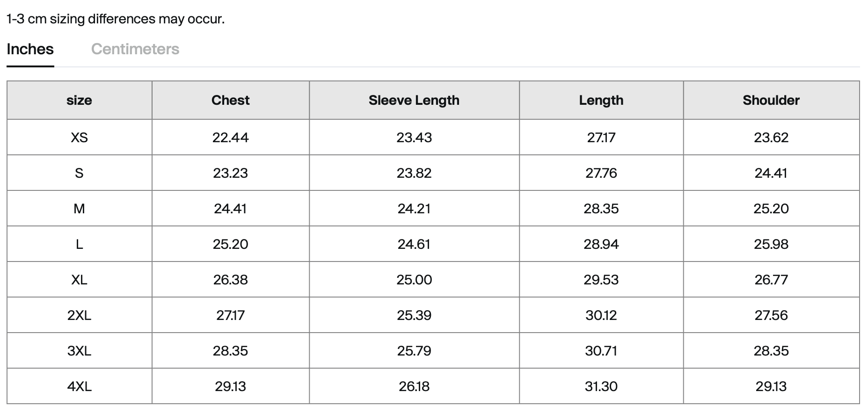Select the S size row label
The height and width of the screenshot is (414, 868).
coord(79,173)
